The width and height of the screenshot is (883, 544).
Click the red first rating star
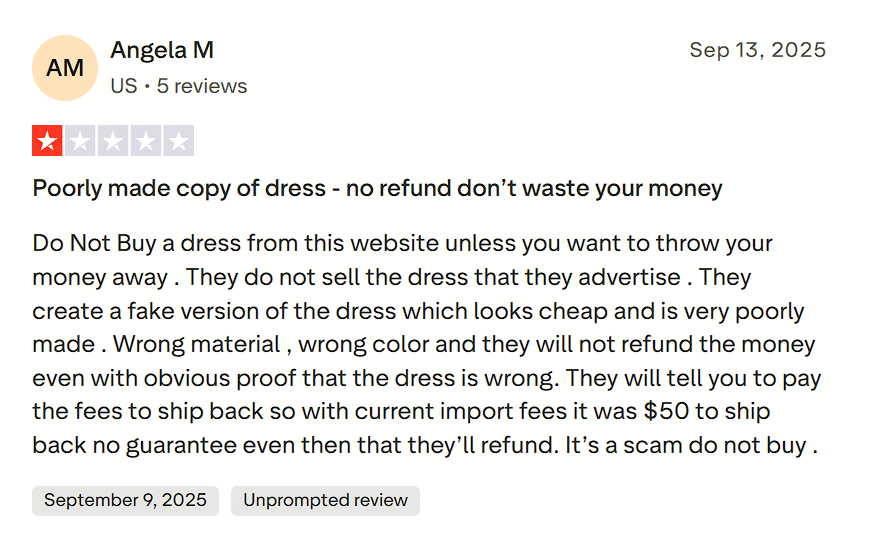[x=47, y=141]
